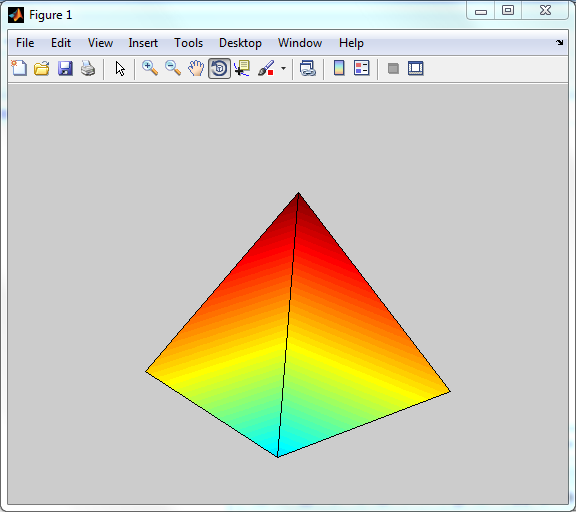Select the Edit Plot arrow tool
This screenshot has width=576, height=512.
(120, 69)
